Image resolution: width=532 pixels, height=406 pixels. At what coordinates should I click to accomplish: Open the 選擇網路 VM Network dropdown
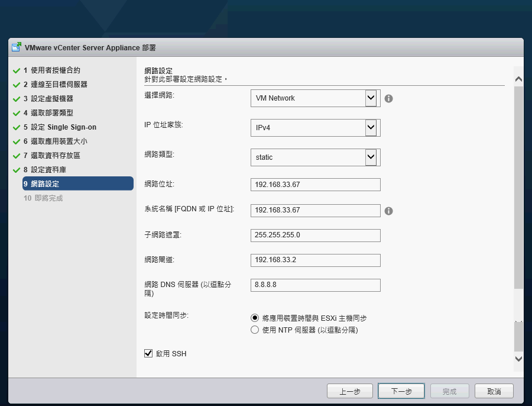coord(315,98)
